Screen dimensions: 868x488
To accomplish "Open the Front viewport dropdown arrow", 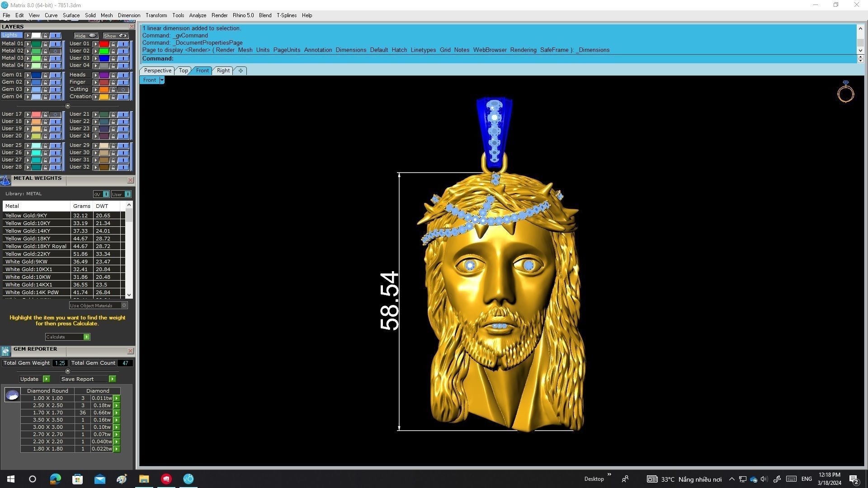I will point(162,80).
